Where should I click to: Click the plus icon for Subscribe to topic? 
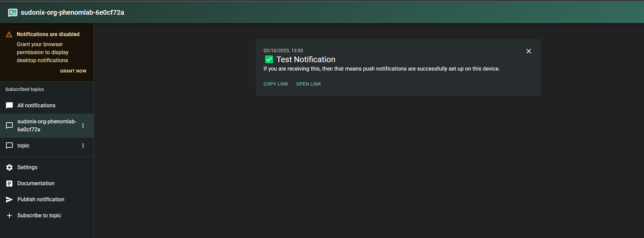coord(9,216)
